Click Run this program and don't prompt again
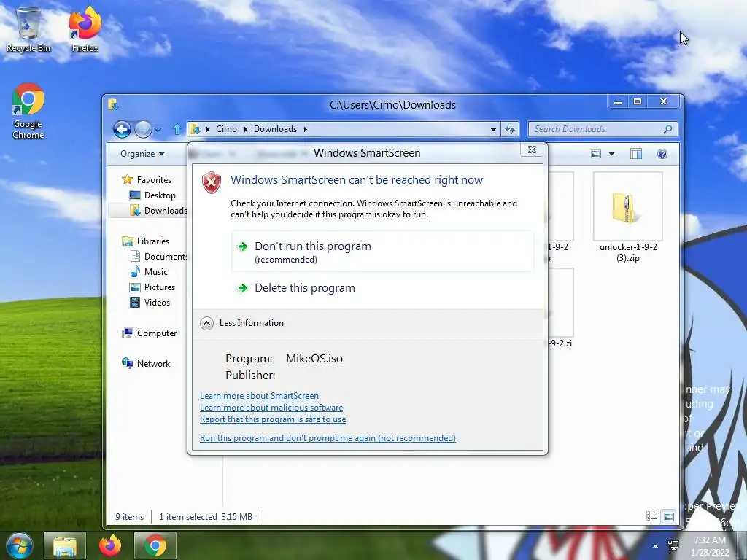The height and width of the screenshot is (560, 747). point(328,438)
